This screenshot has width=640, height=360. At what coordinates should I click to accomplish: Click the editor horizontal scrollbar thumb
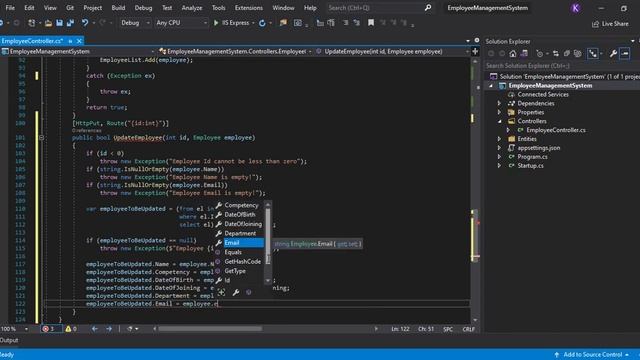[x=210, y=329]
